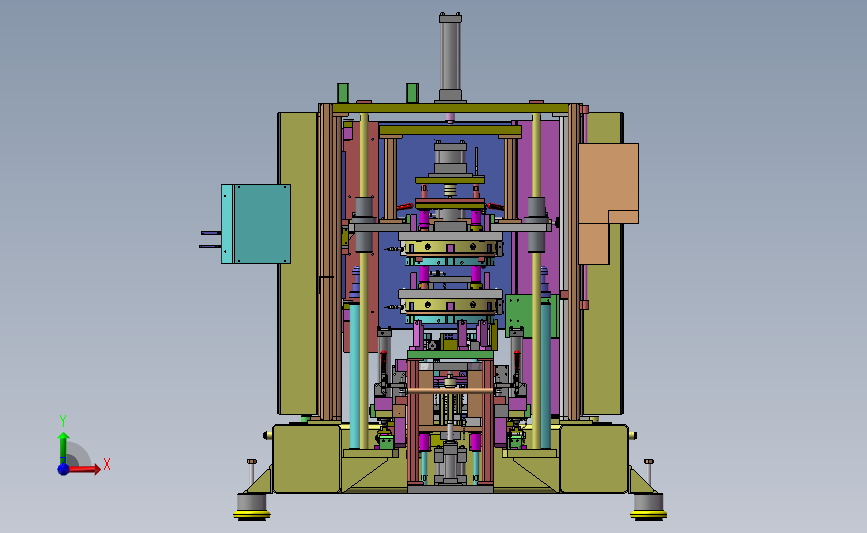Select the right gray bushing on the guide column
The height and width of the screenshot is (533, 867).
pos(536,224)
